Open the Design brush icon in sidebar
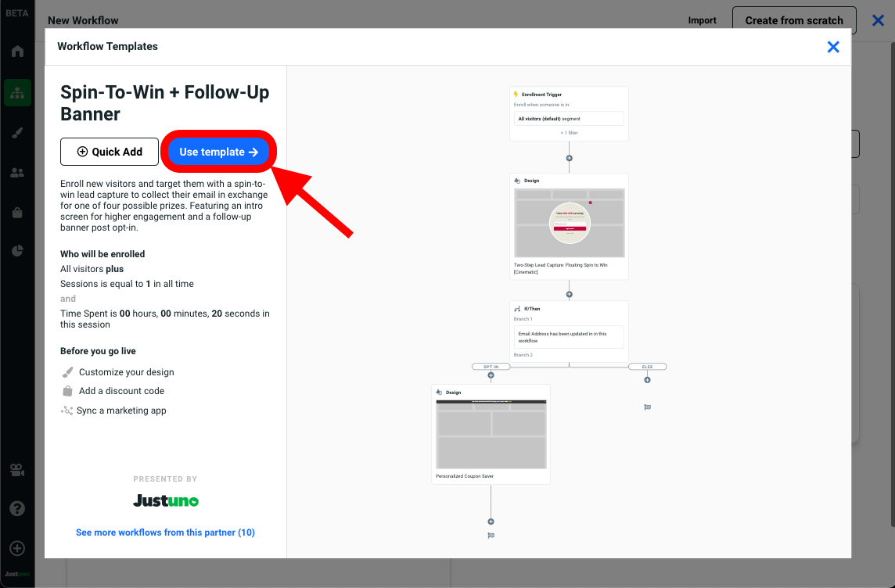Viewport: 895px width, 588px height. pos(17,133)
